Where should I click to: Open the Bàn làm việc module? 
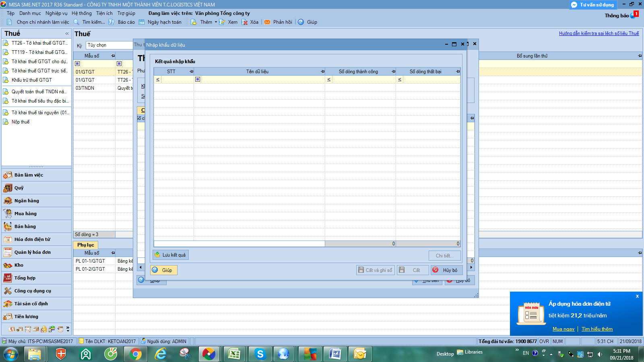coord(36,175)
